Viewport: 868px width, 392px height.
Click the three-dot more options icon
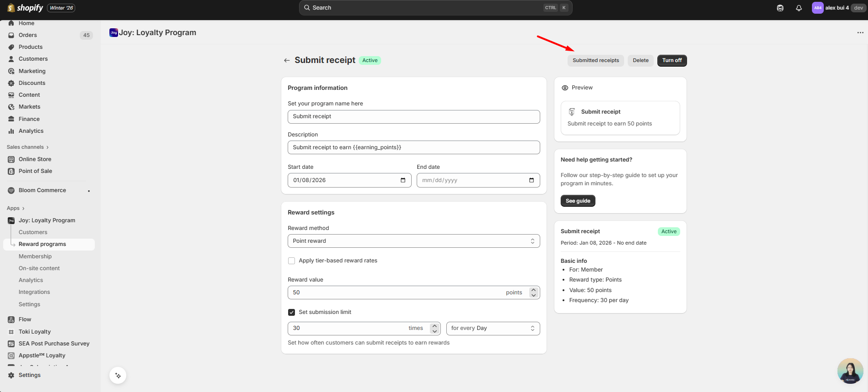tap(860, 32)
